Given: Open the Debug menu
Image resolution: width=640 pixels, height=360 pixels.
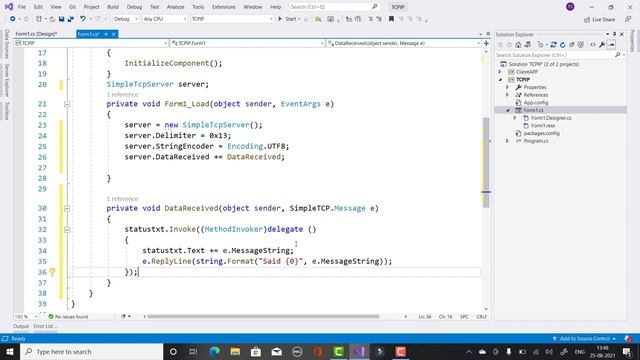Looking at the screenshot, I should 134,7.
